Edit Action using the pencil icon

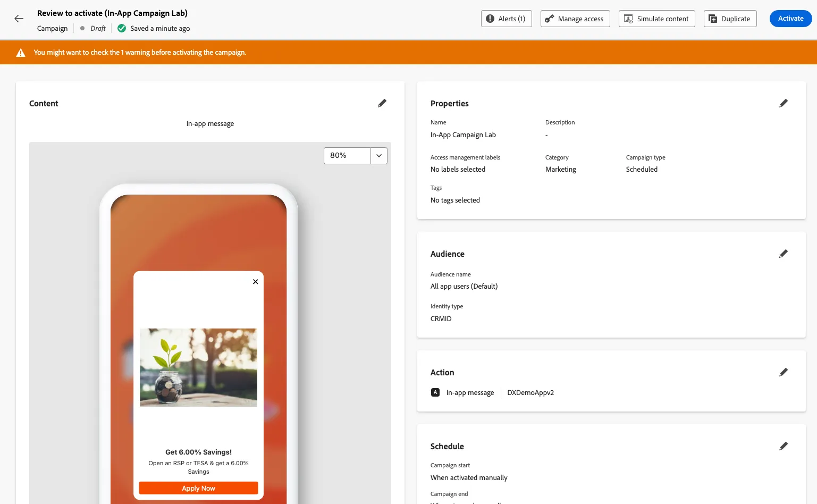point(784,372)
